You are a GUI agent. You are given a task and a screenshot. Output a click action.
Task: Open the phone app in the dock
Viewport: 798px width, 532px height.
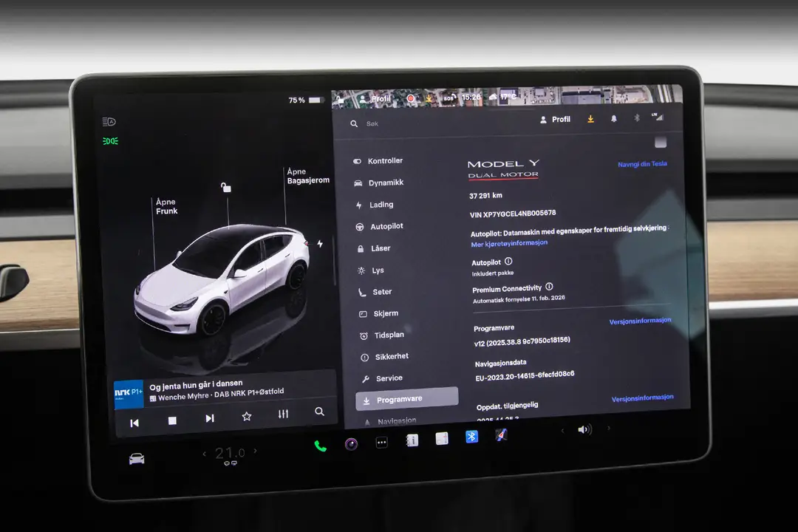point(320,446)
